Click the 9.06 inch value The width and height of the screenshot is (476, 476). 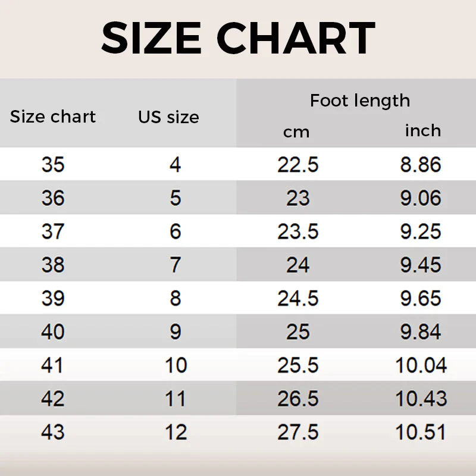coord(421,198)
